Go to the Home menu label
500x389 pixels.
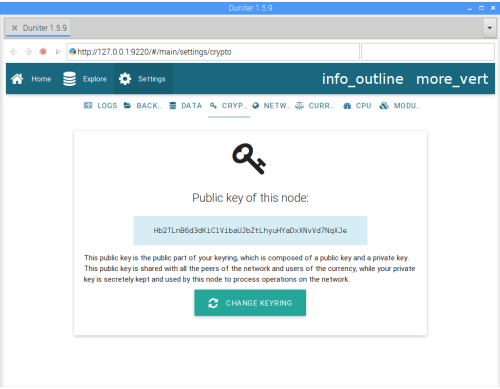coord(41,79)
